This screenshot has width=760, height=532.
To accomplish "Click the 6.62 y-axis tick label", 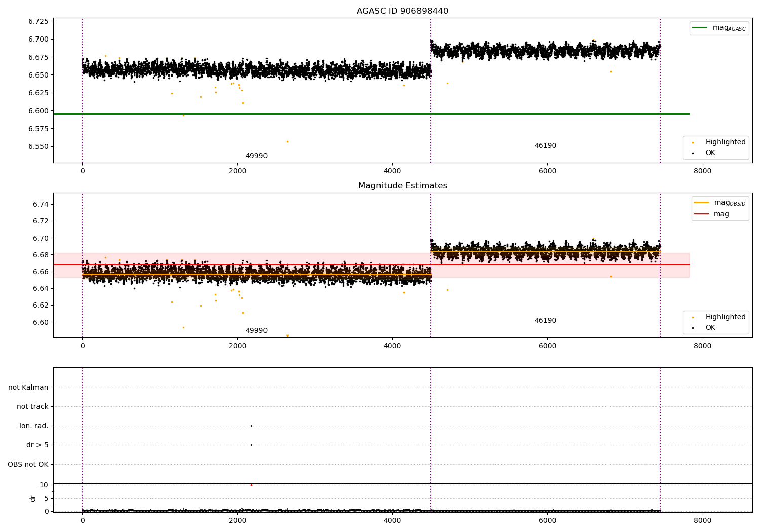I will click(x=41, y=305).
